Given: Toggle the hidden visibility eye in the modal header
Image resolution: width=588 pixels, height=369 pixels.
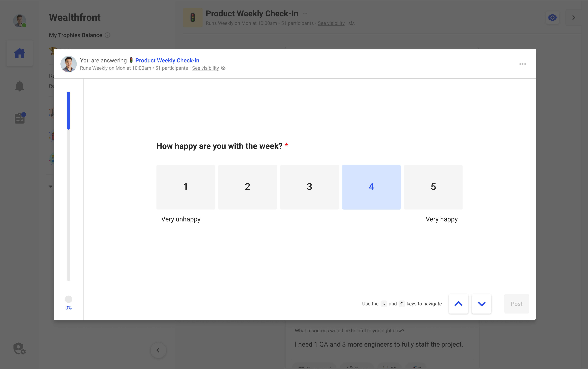Looking at the screenshot, I should (x=223, y=68).
